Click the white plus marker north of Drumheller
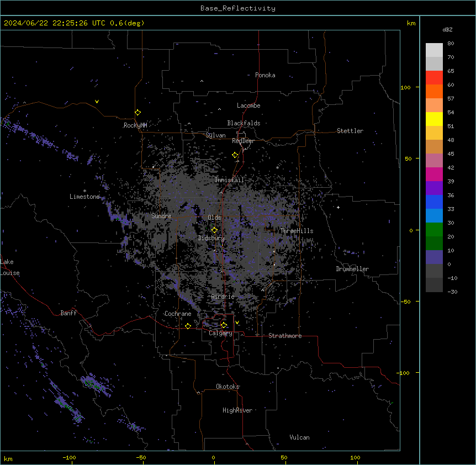Viewport: 476px width, 465px height. coord(338,207)
